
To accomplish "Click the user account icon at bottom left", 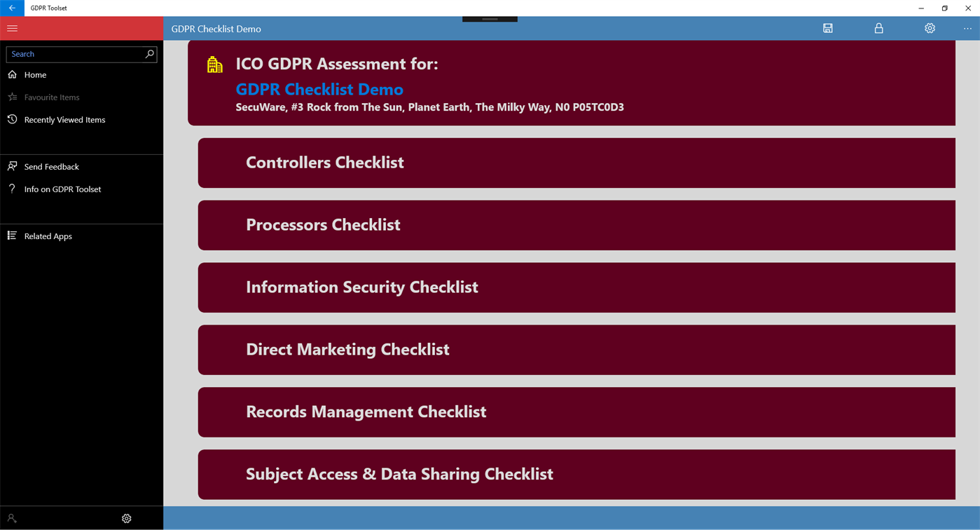I will coord(11,518).
